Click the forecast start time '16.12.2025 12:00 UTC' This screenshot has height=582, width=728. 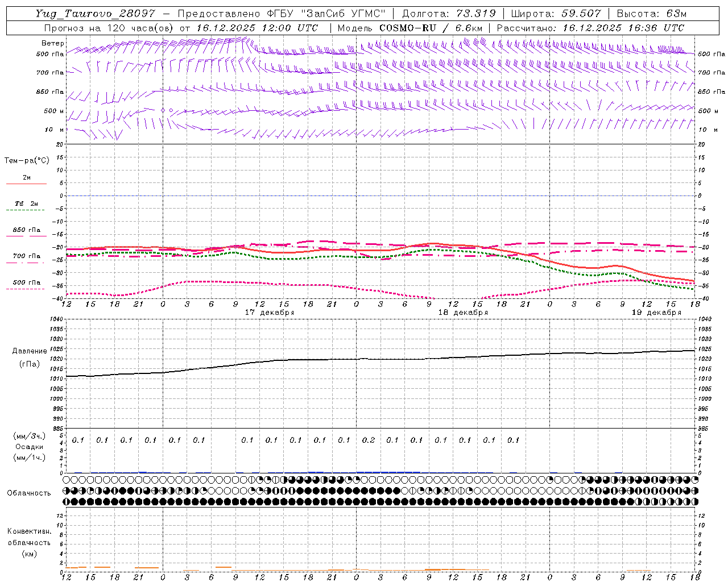(x=257, y=28)
